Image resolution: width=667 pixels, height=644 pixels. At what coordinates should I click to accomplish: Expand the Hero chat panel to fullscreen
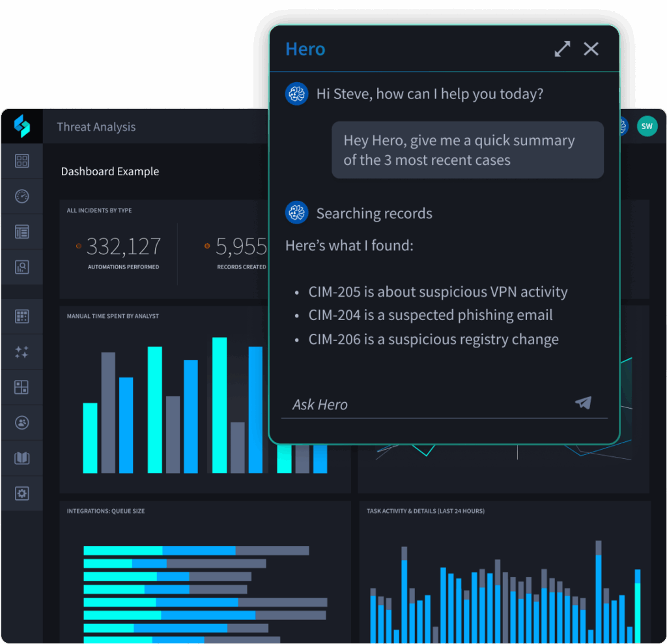562,49
